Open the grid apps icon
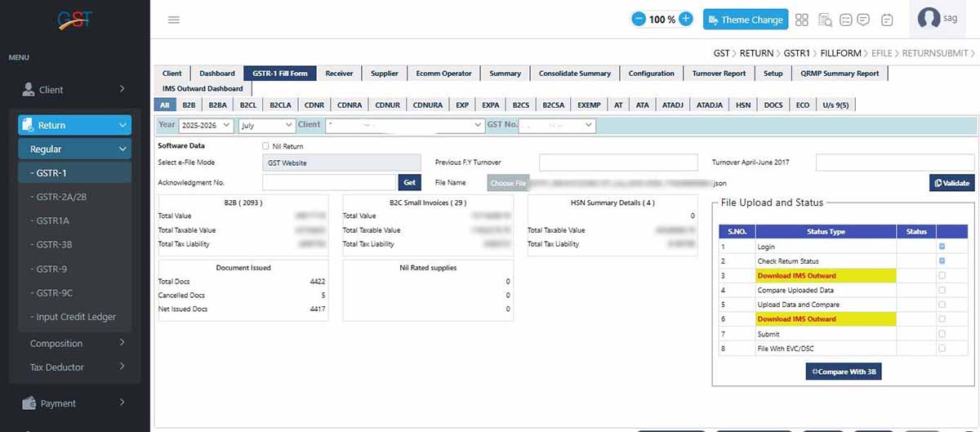Image resolution: width=980 pixels, height=432 pixels. coord(802,20)
